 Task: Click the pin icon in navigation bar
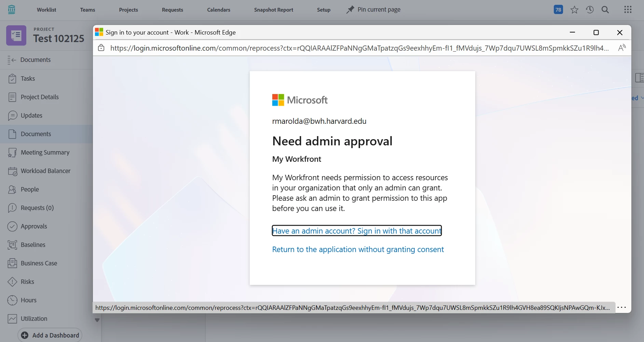pos(350,10)
